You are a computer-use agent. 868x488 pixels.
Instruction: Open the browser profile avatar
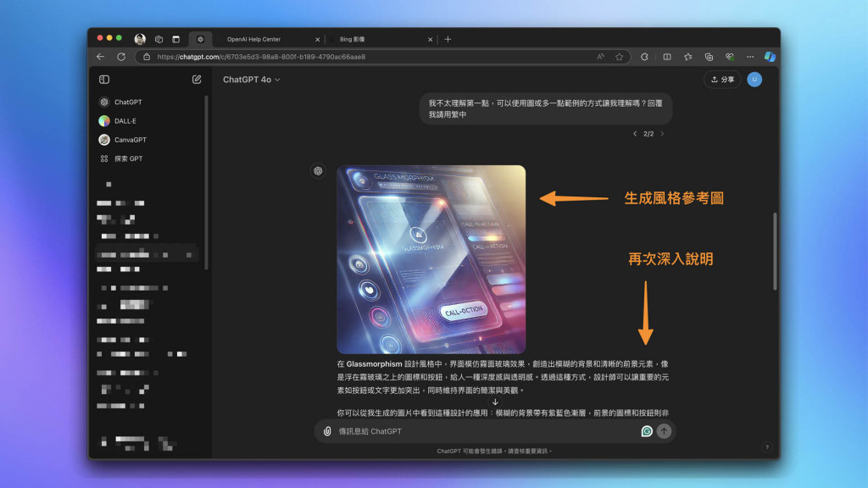(x=140, y=39)
